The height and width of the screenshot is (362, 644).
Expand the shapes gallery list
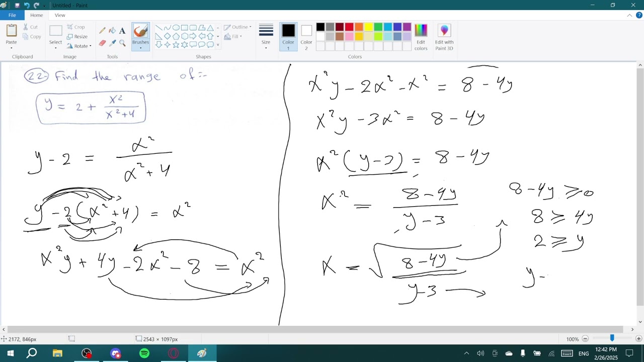pos(218,45)
